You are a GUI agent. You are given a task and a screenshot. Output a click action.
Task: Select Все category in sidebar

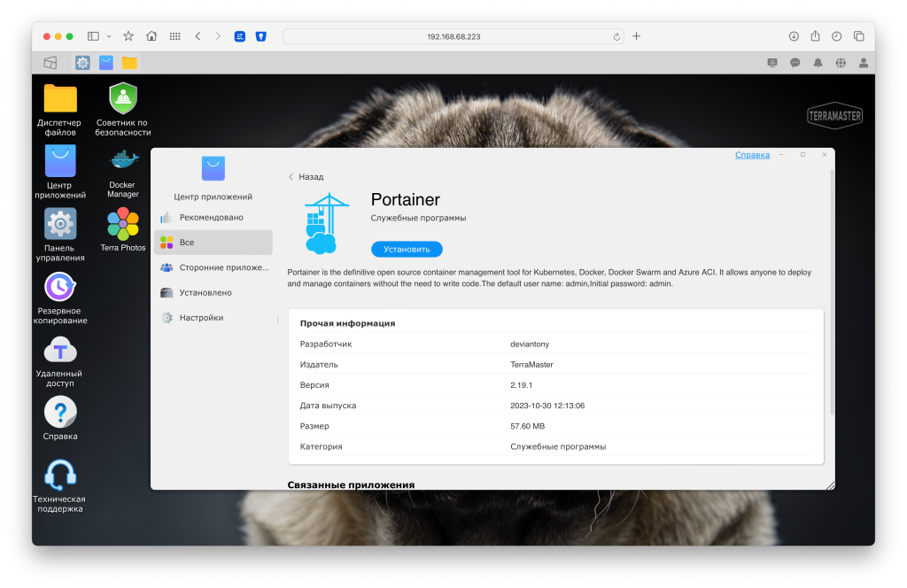click(x=213, y=243)
